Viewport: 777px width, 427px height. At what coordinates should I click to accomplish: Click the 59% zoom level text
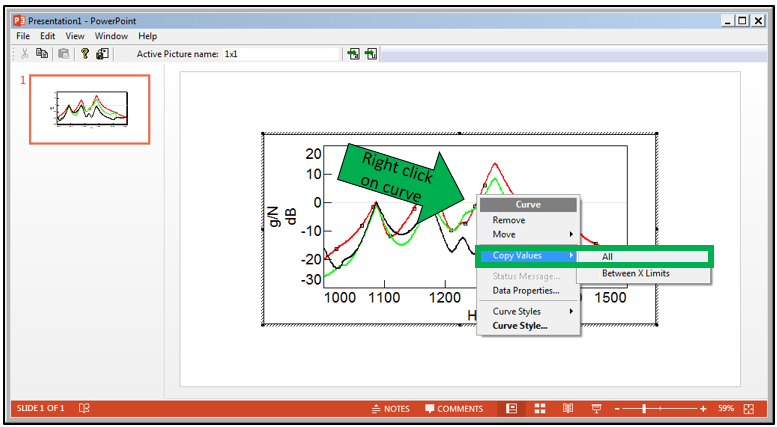726,409
